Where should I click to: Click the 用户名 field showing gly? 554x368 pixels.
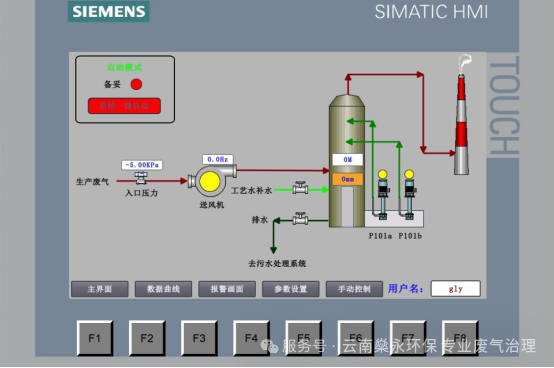(455, 289)
